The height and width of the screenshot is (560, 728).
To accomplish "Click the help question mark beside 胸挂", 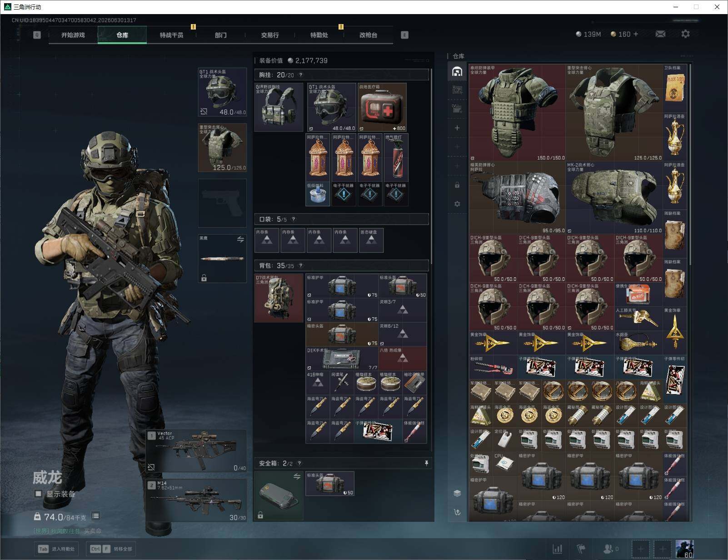I will (x=300, y=75).
